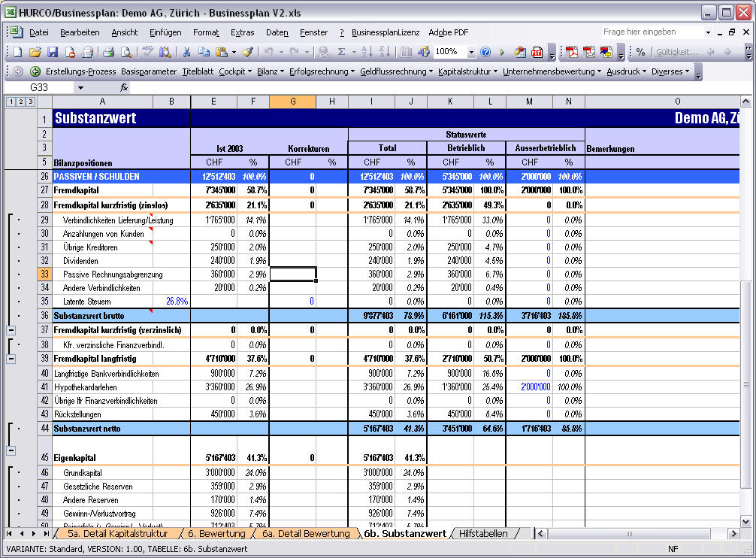Open the Adobe PDF menu

pyautogui.click(x=449, y=32)
